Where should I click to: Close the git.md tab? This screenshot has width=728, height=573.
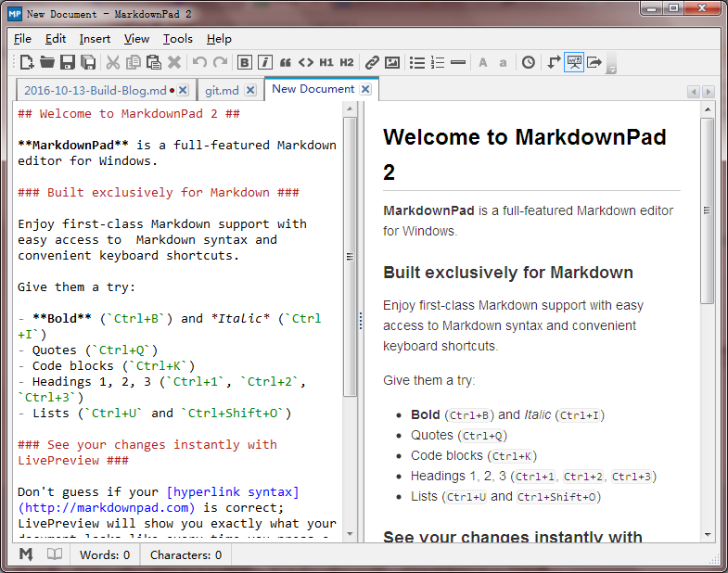pos(250,90)
